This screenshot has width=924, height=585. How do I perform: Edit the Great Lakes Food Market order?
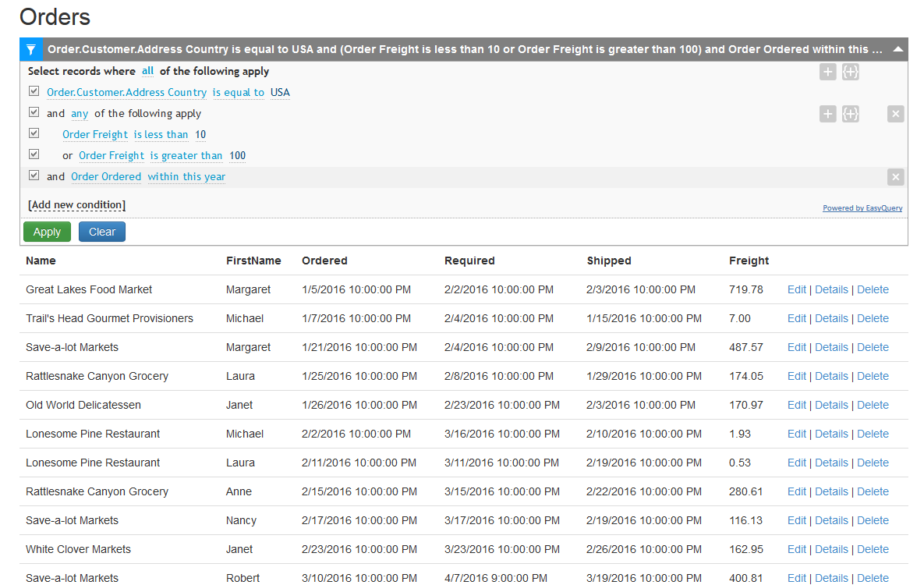click(796, 289)
